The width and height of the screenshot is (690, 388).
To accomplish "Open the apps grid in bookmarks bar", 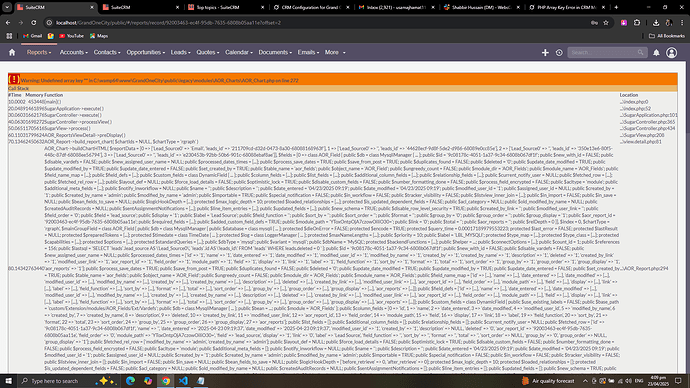I will pos(9,36).
